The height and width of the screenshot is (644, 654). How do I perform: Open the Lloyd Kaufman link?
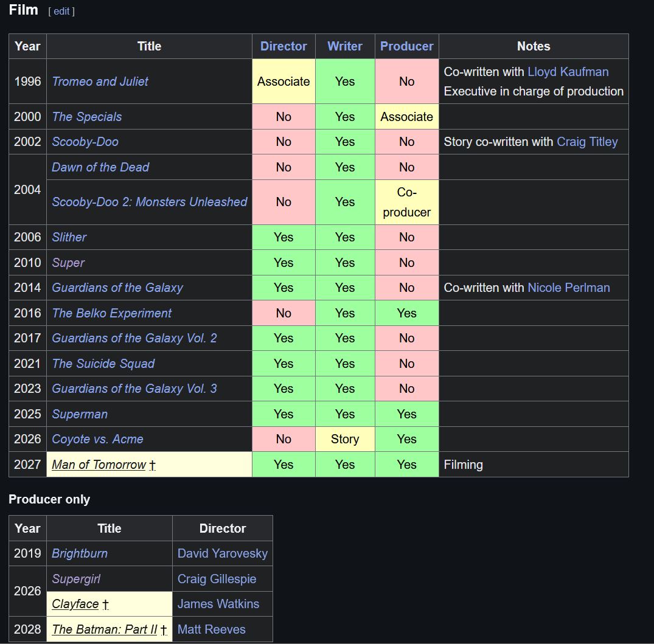[x=568, y=72]
